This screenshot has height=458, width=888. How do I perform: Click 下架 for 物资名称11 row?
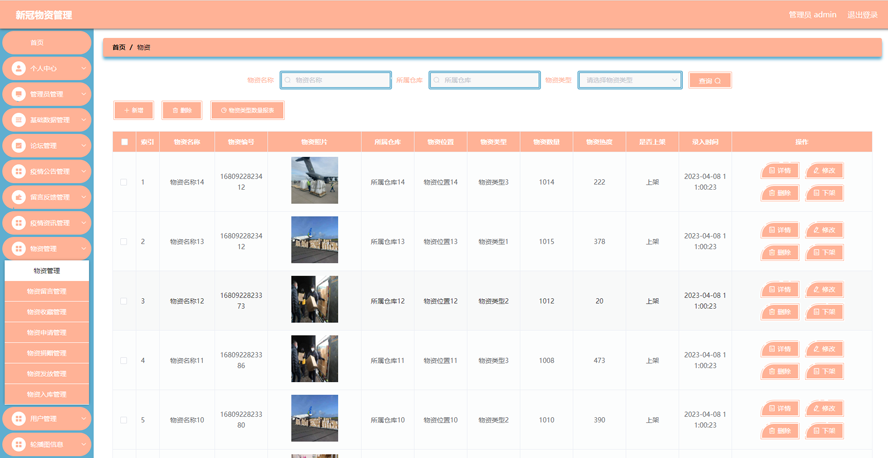[x=825, y=371]
